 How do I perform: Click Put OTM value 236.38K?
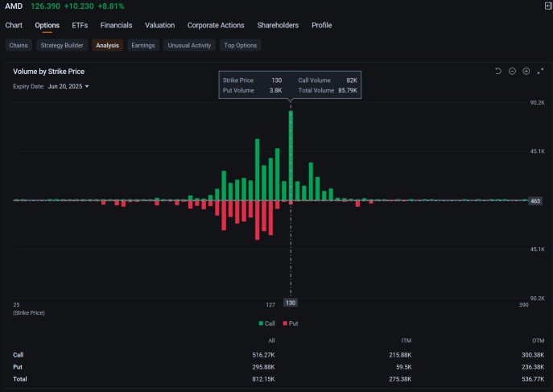pos(533,367)
